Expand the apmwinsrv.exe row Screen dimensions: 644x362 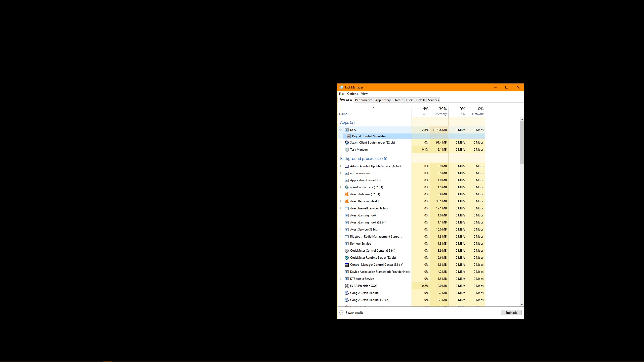(x=340, y=173)
